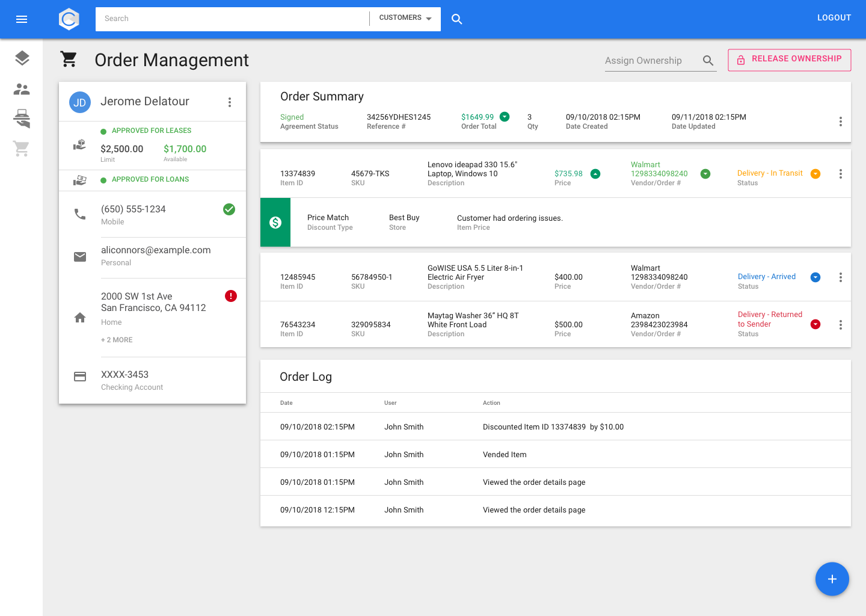Viewport: 866px width, 616px height.
Task: Open the Order Summary more options menu
Action: 840,122
